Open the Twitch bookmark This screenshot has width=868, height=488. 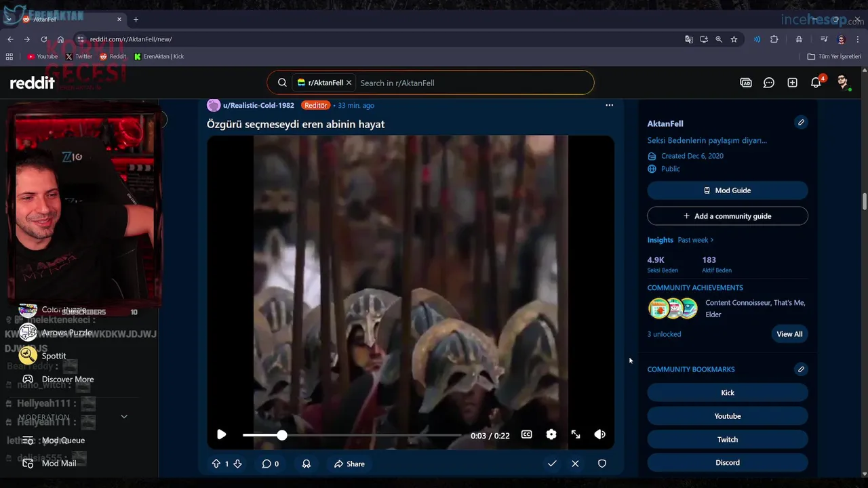[x=728, y=440]
